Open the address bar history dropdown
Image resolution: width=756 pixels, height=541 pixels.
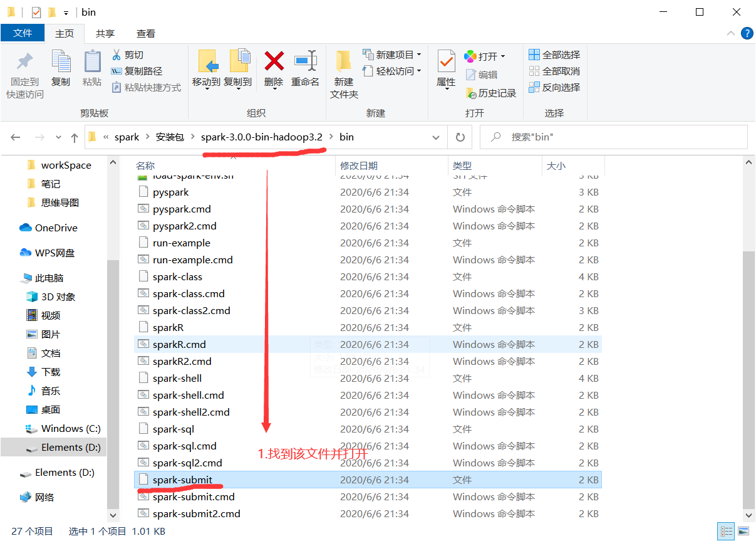click(x=437, y=137)
